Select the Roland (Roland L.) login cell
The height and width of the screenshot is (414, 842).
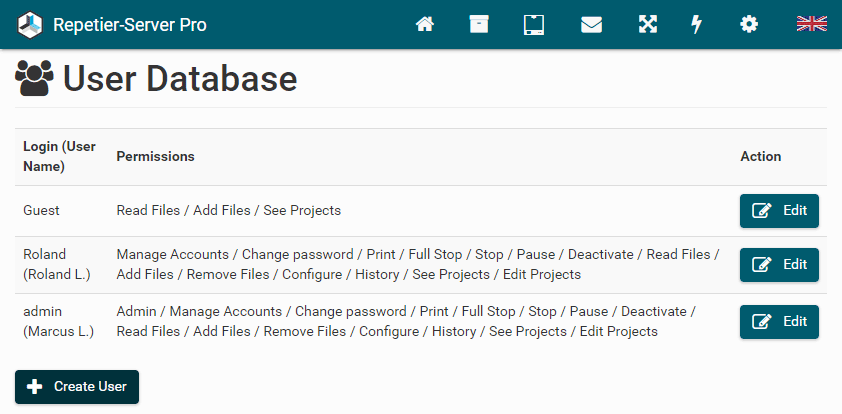click(57, 264)
